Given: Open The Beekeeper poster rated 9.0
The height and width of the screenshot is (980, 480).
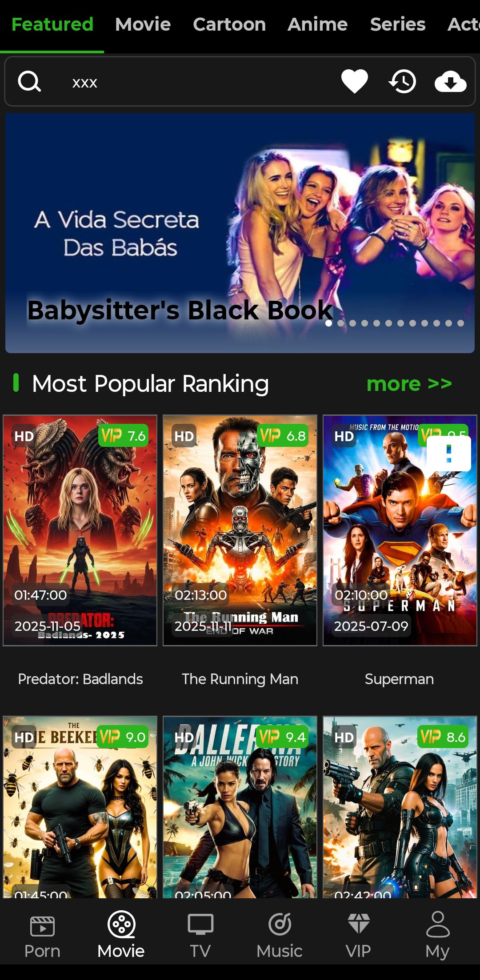Looking at the screenshot, I should [80, 807].
